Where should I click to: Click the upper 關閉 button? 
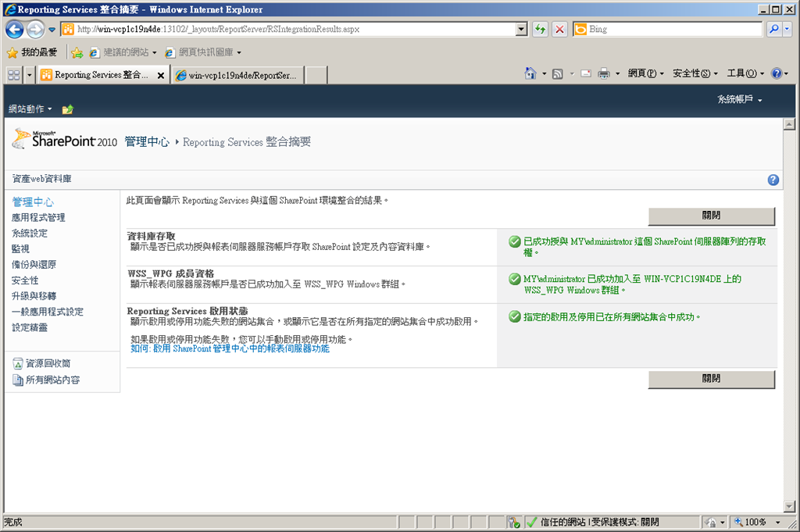711,216
